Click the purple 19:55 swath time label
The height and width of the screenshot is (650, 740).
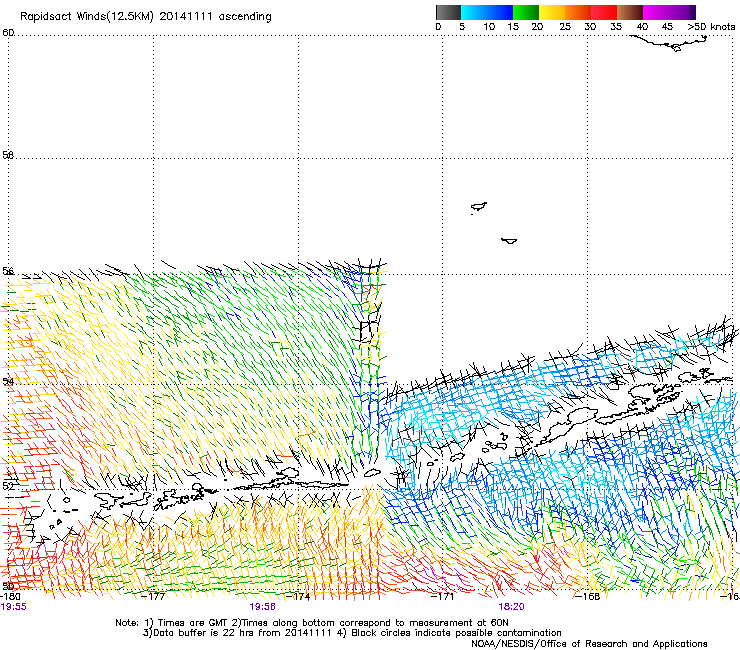coord(14,607)
